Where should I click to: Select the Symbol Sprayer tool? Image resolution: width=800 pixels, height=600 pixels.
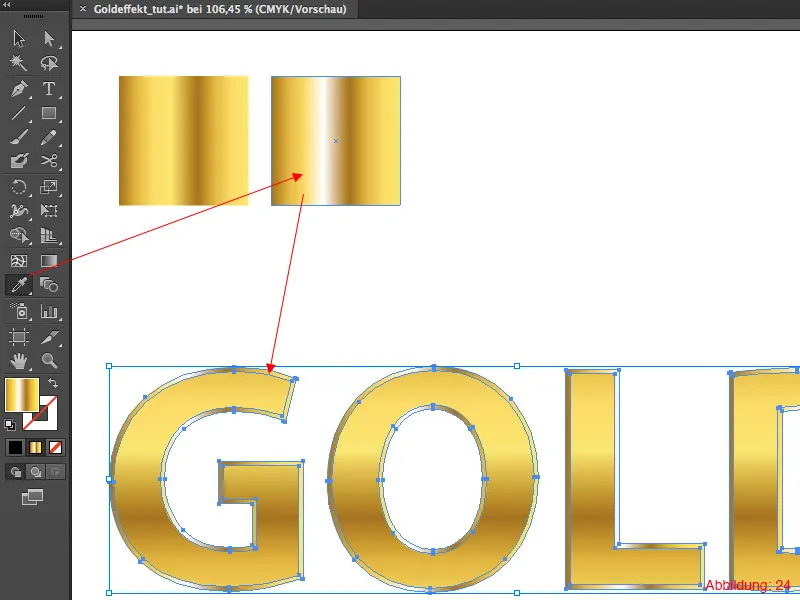tap(19, 311)
